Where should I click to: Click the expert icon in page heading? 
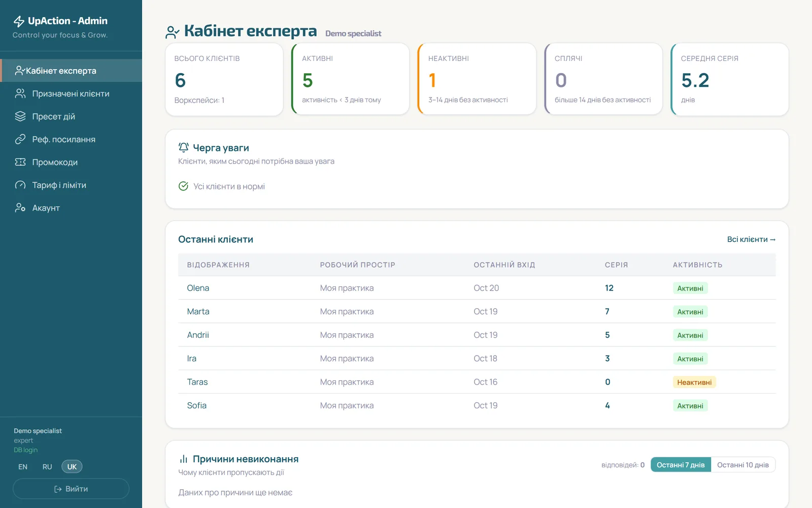point(173,32)
